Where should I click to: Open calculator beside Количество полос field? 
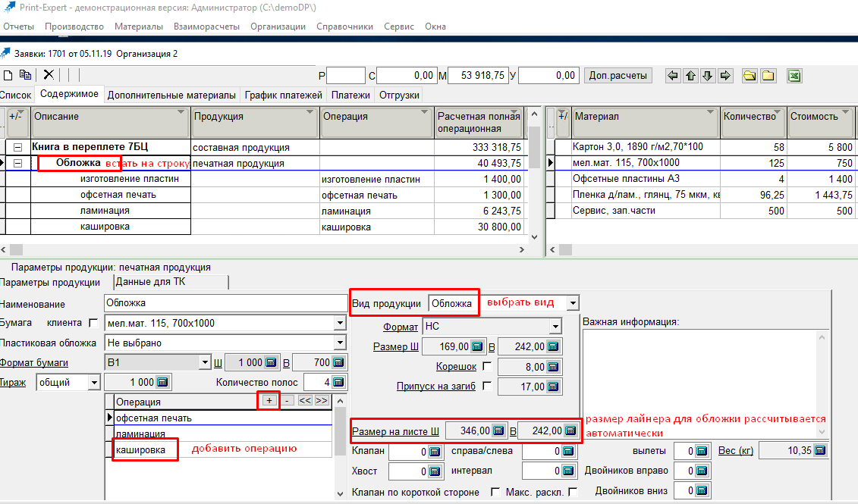pos(338,382)
